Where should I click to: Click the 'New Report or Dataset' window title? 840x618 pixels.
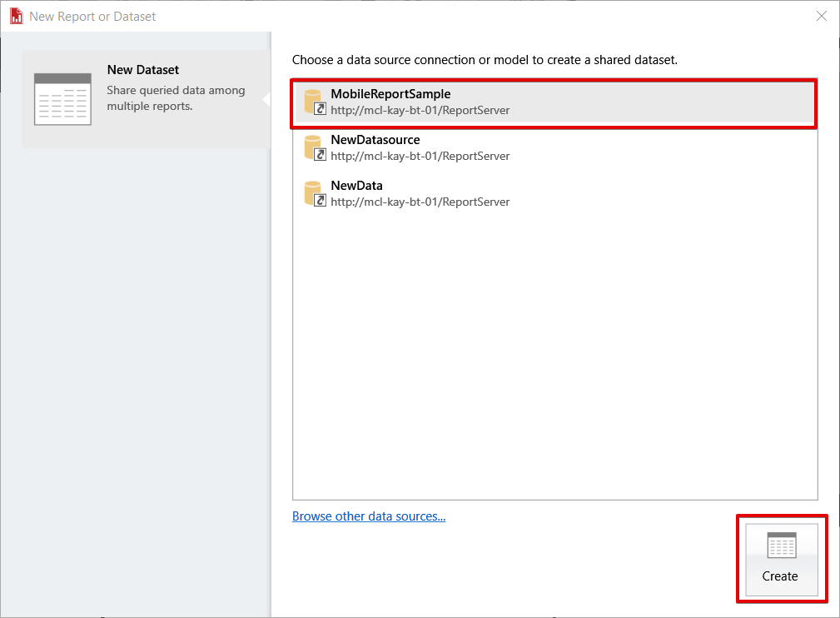92,17
